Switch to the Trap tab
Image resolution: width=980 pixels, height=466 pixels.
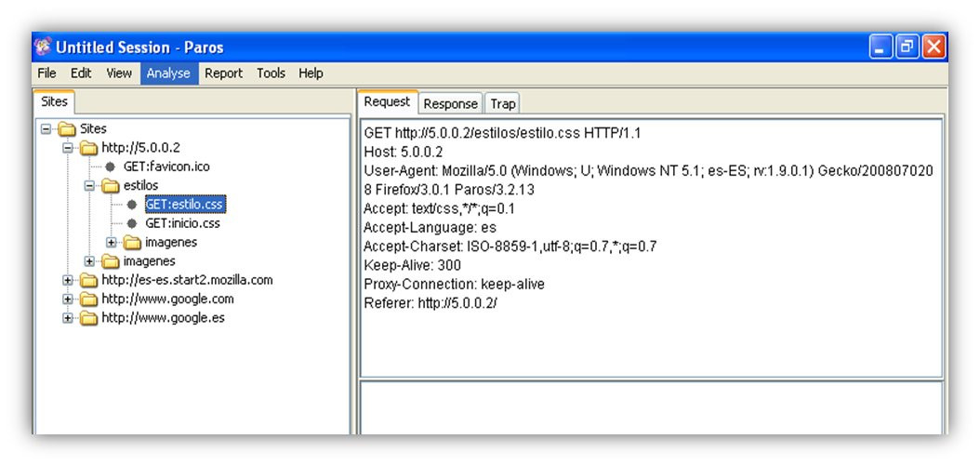pyautogui.click(x=502, y=104)
